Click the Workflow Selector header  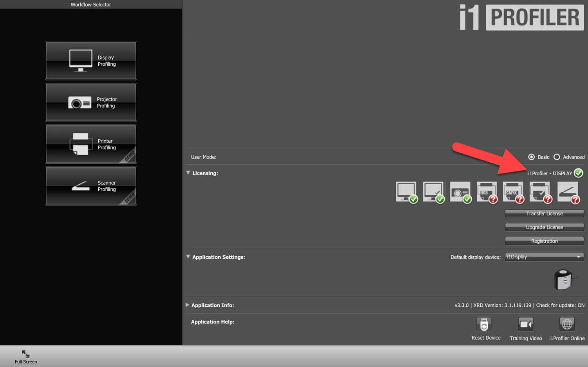[x=91, y=4]
